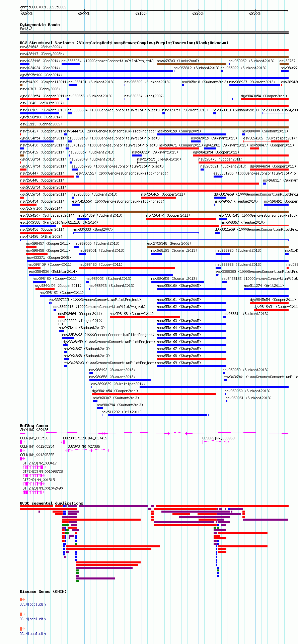Select nsv1023116 (Coe2014) label

[40, 61]
